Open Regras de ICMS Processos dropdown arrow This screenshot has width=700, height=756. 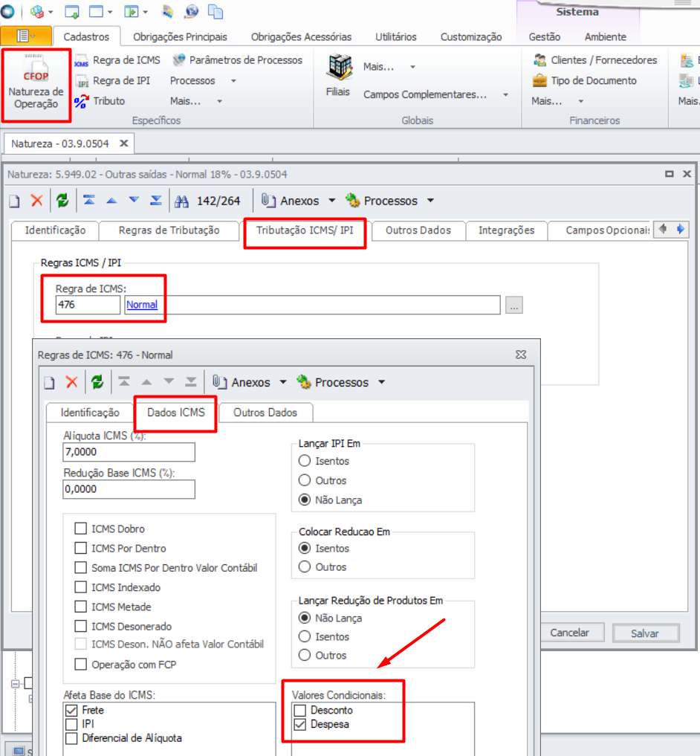pyautogui.click(x=382, y=382)
